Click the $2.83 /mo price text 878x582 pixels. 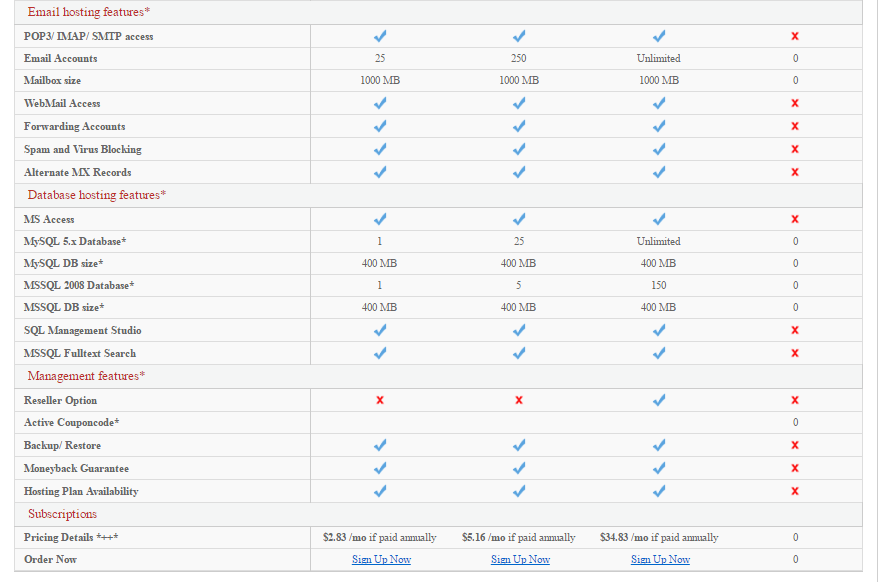coord(380,537)
